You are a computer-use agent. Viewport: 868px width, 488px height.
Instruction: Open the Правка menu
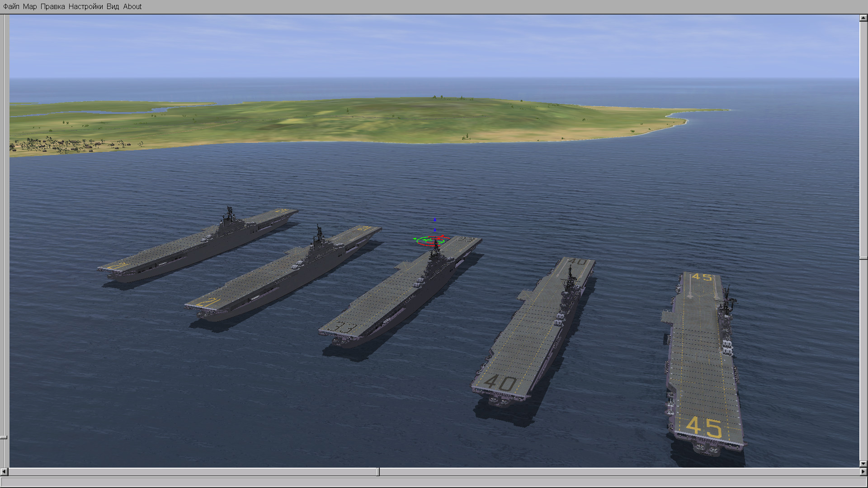[52, 6]
